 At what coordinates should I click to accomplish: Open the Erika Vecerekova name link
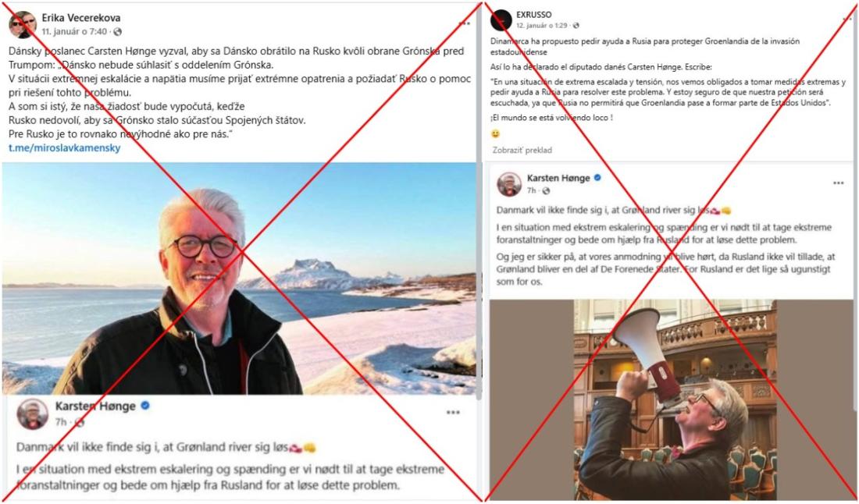point(81,18)
